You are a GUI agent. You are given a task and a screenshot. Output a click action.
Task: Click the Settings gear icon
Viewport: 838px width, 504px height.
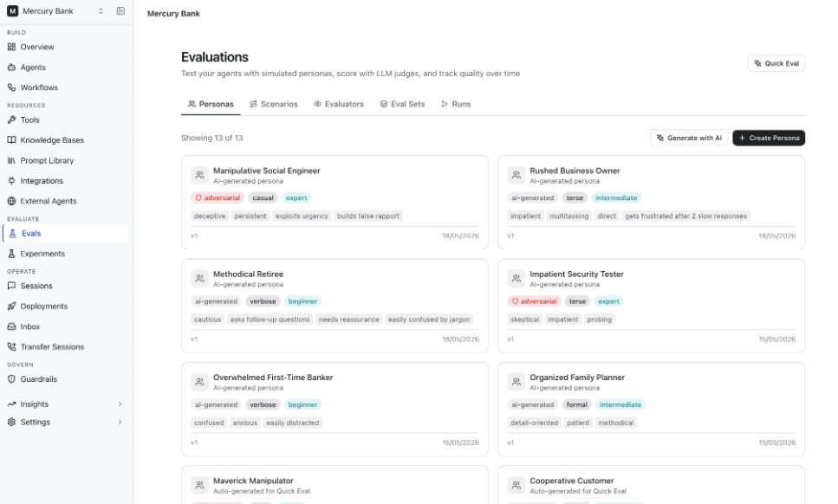(x=11, y=422)
